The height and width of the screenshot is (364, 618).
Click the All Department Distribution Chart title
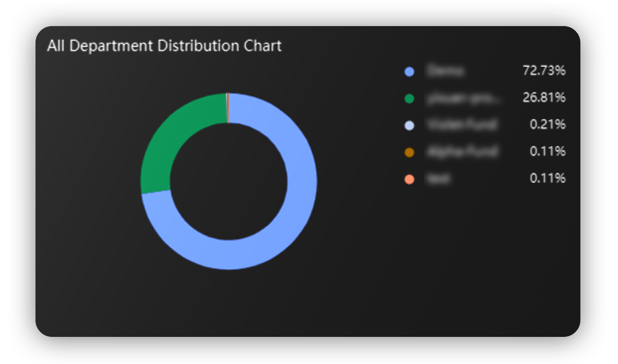point(164,46)
